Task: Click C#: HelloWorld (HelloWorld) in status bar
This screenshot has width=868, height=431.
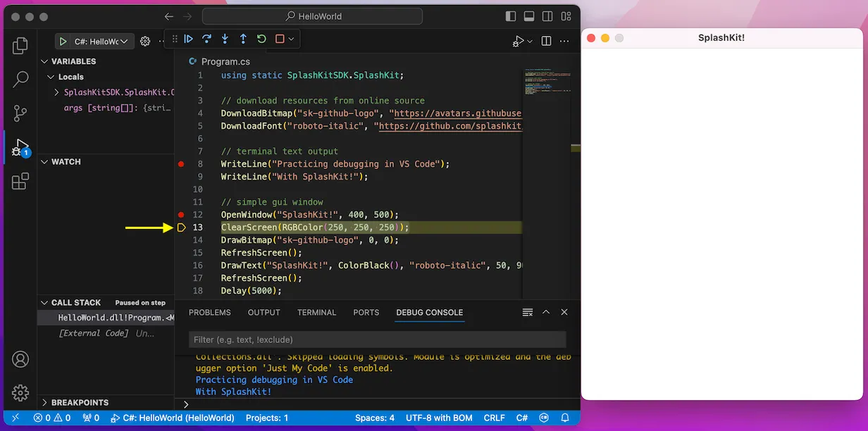Action: tap(172, 418)
